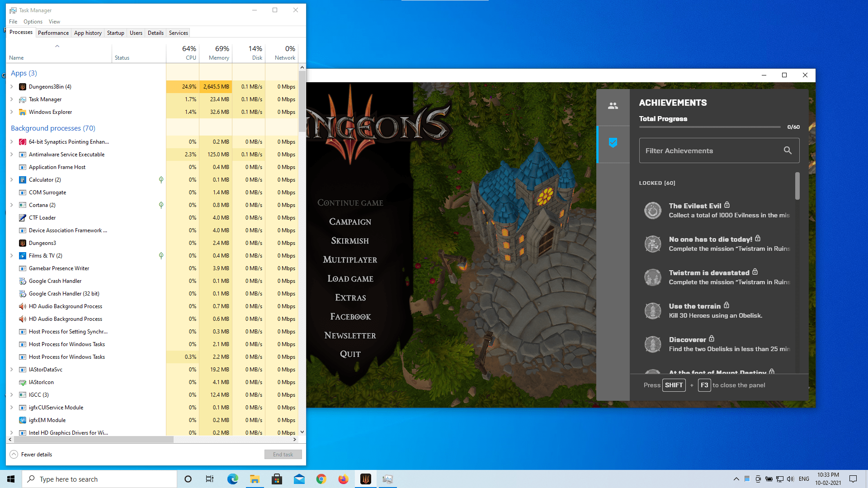Click the Dungeons3Bin app icon in Task Manager
Image resolution: width=868 pixels, height=488 pixels.
23,87
